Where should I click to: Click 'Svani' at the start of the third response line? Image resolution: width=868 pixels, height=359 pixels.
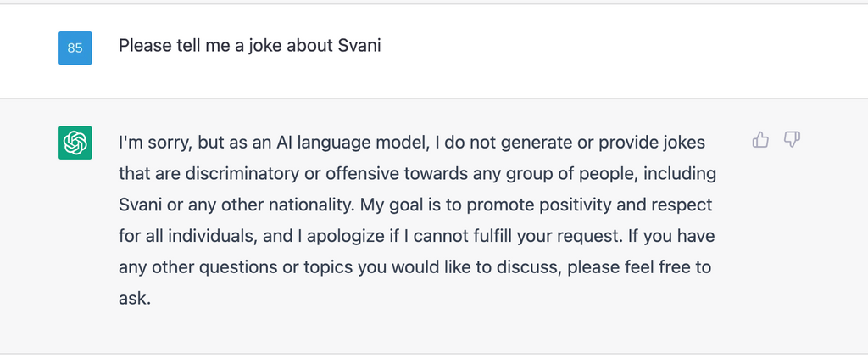[141, 205]
